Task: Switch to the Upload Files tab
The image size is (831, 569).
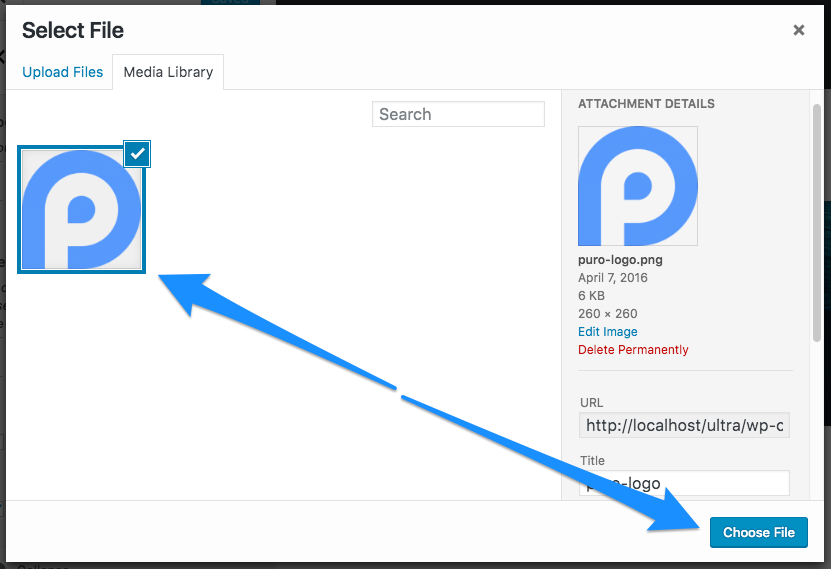Action: click(62, 72)
